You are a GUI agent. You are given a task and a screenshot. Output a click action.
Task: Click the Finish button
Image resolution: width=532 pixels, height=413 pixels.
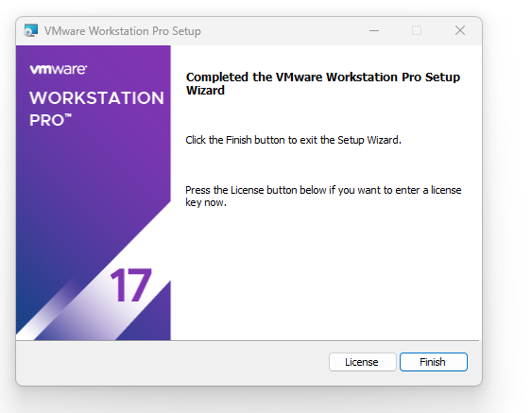(x=434, y=362)
